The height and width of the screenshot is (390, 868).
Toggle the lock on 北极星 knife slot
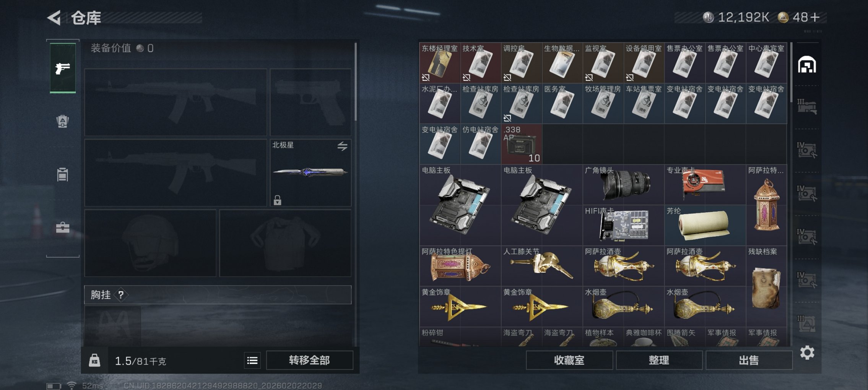click(277, 200)
